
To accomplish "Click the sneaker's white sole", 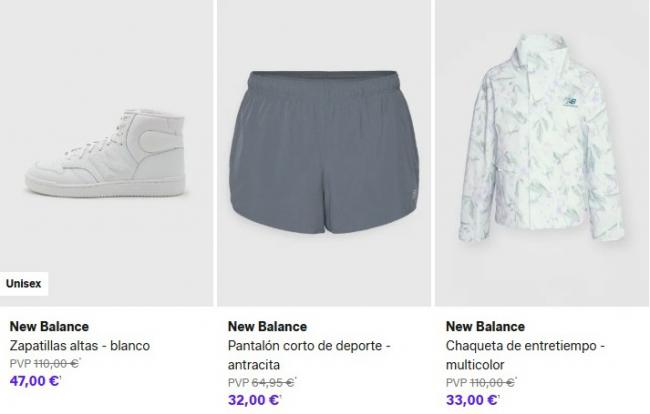I will (106, 187).
